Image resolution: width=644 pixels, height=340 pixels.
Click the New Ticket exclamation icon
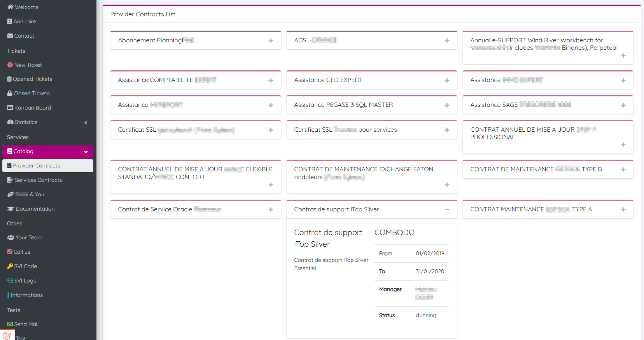[10, 65]
